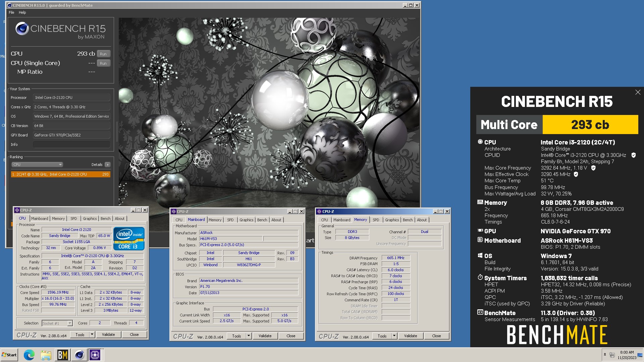Screen dimensions: 644x362
Task: Open CPU tab in right CPU-Z window
Action: [x=324, y=220]
